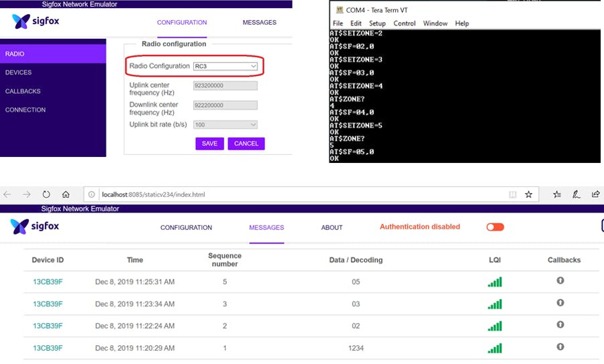Screen dimensions: 604x364
Task: Switch to MESSAGES tab in upper emulator
Action: click(x=259, y=22)
